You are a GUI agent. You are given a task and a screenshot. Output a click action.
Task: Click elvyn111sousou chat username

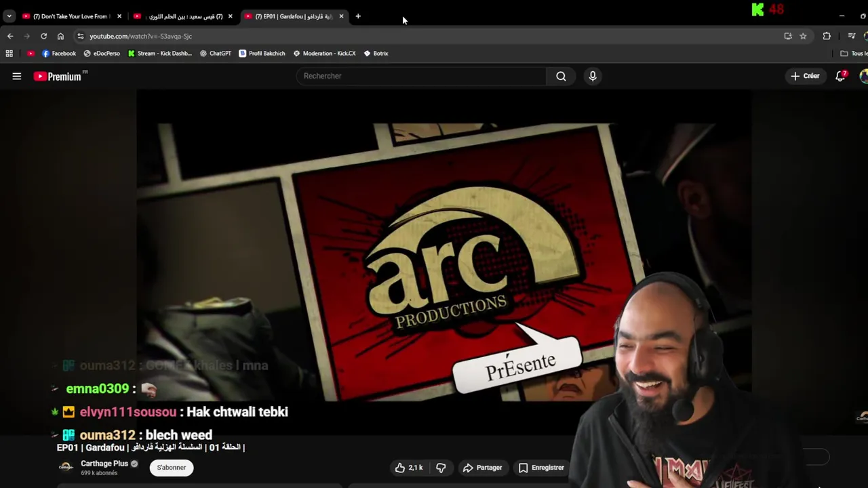pos(127,412)
